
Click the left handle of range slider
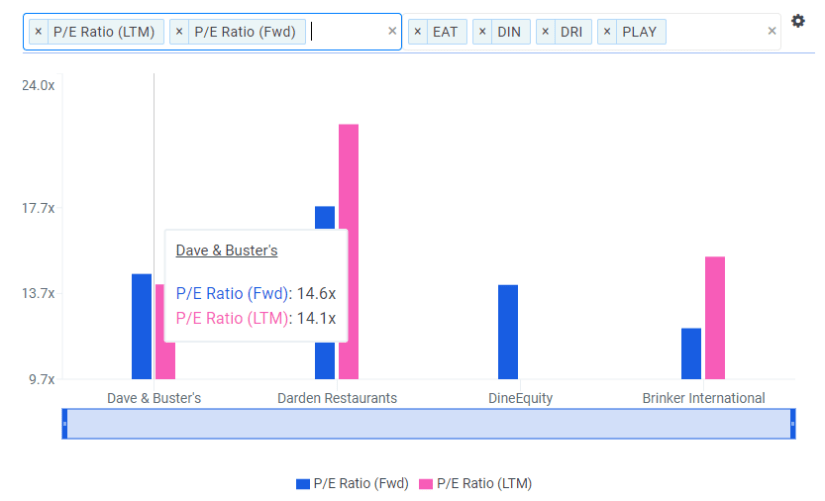click(65, 424)
